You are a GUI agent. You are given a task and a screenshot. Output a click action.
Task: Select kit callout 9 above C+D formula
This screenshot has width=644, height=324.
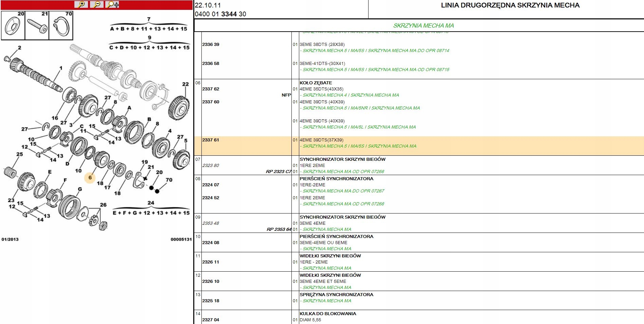point(149,37)
